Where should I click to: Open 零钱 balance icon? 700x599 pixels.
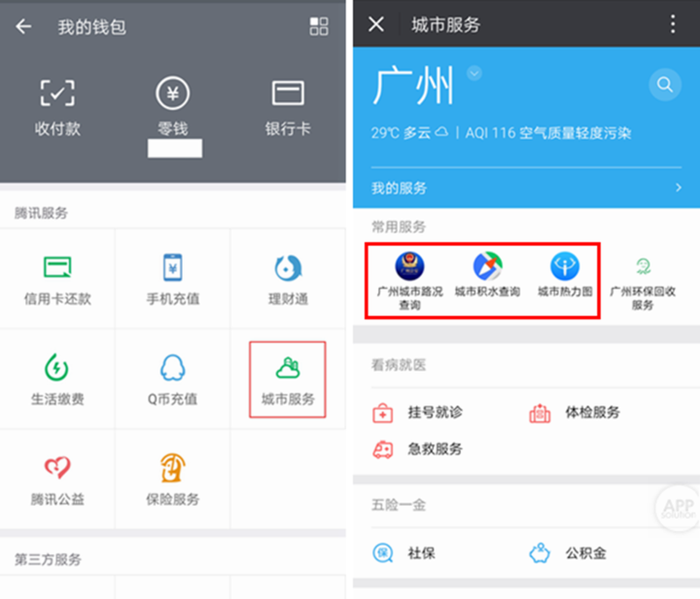172,94
